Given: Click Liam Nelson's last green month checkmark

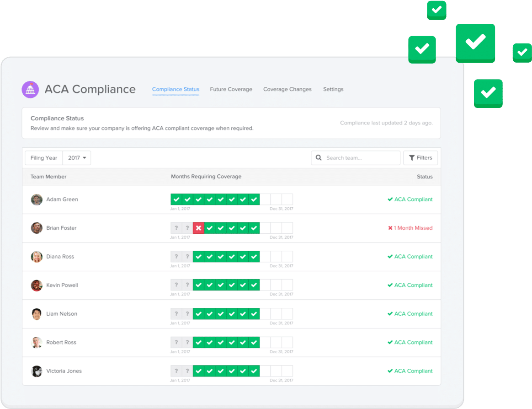Looking at the screenshot, I should click(x=254, y=313).
